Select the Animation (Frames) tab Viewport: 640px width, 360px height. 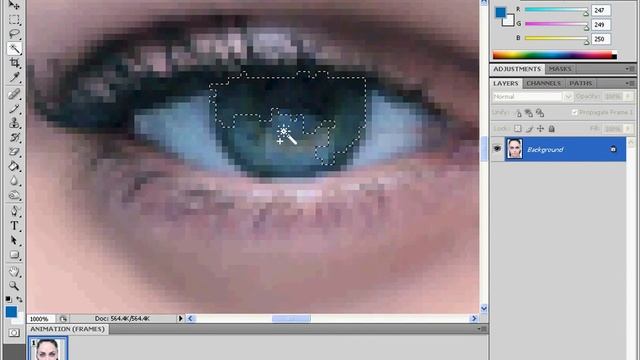pos(67,329)
